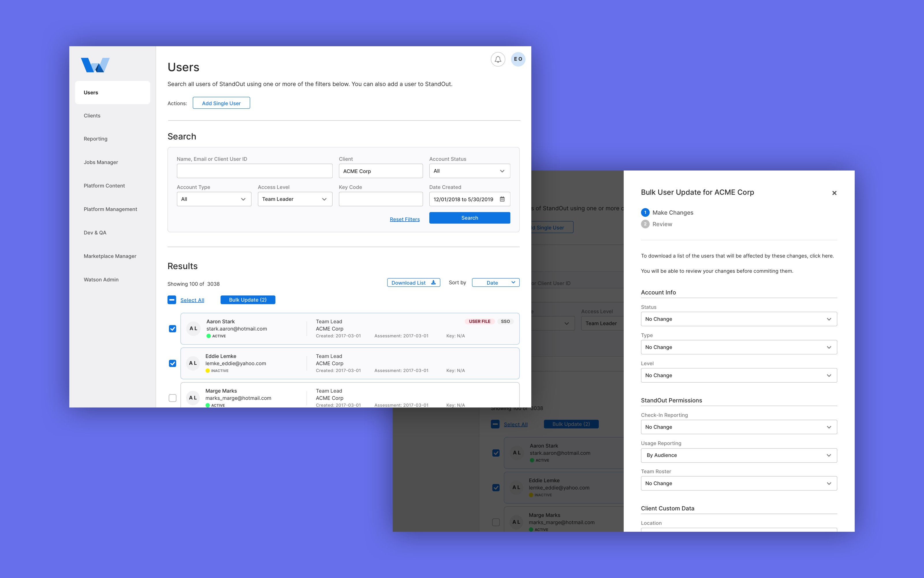Click the Date Created range field
This screenshot has height=578, width=924.
470,199
